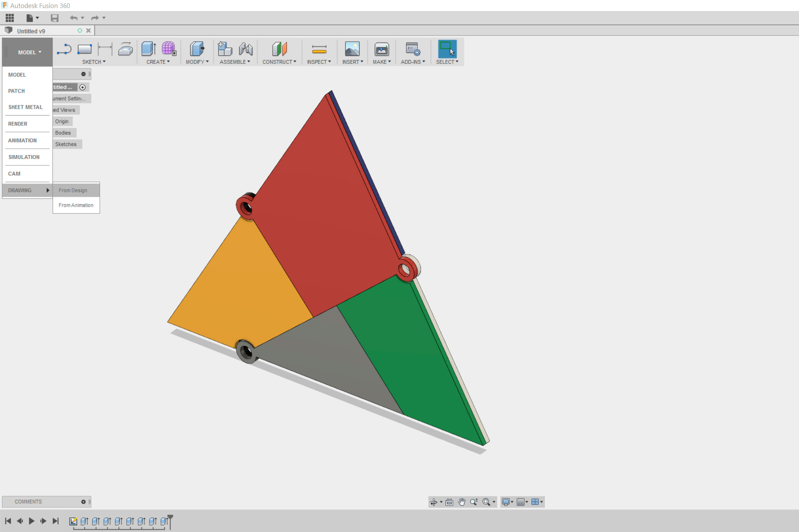
Task: Click the 3D Print Make icon
Action: coord(382,49)
